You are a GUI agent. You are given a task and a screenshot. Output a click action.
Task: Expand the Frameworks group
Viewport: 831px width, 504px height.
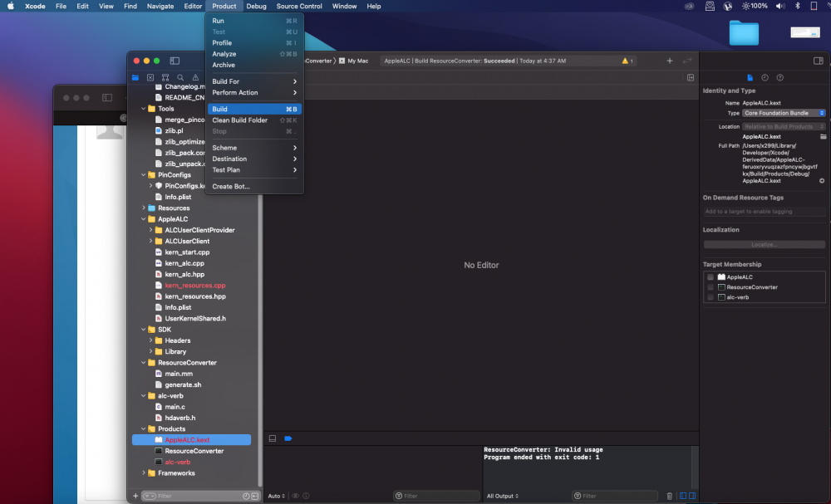click(x=144, y=473)
